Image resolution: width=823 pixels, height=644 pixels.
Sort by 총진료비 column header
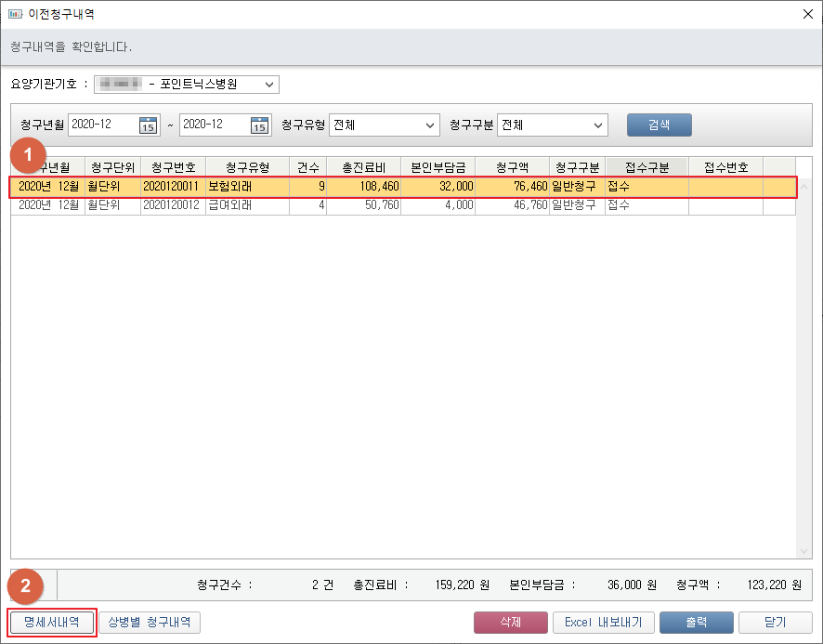coord(363,167)
